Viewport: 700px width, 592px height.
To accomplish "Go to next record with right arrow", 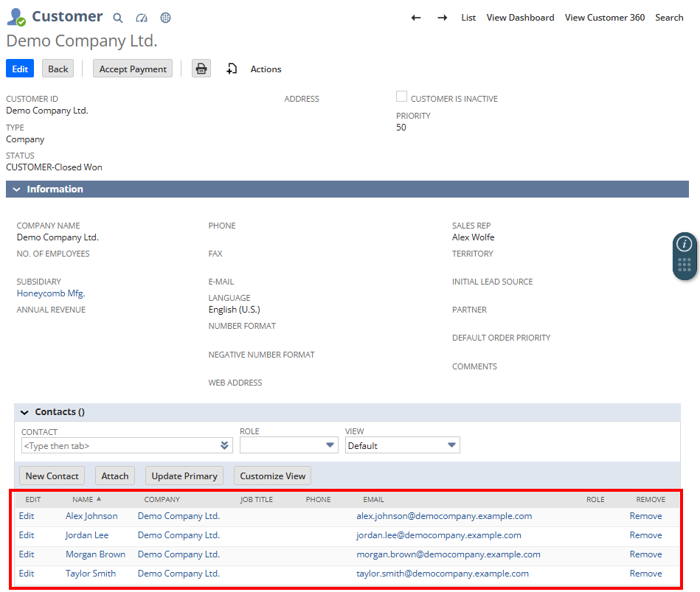I will [x=443, y=18].
